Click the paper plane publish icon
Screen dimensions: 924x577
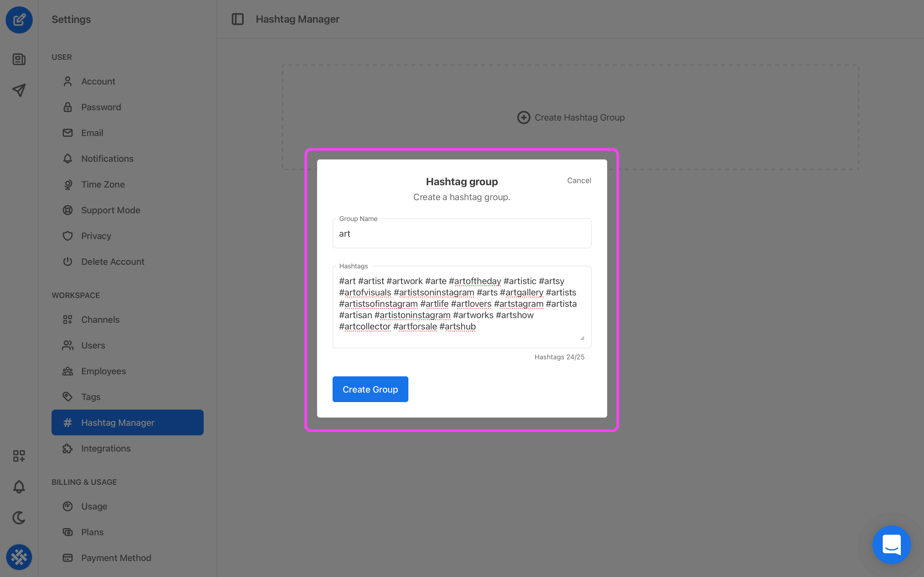[19, 90]
